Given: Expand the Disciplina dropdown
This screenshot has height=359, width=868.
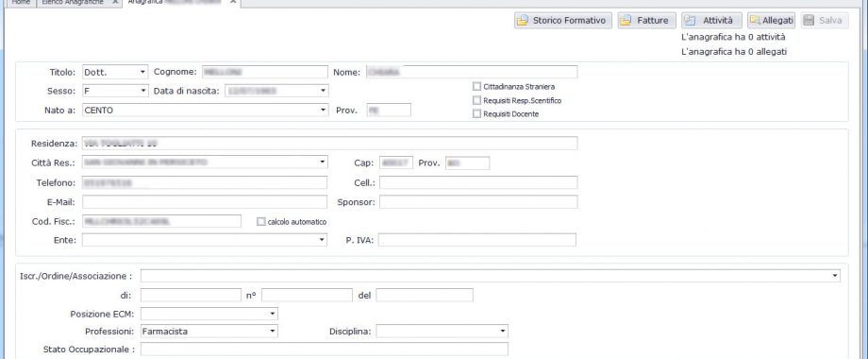Looking at the screenshot, I should click(503, 332).
